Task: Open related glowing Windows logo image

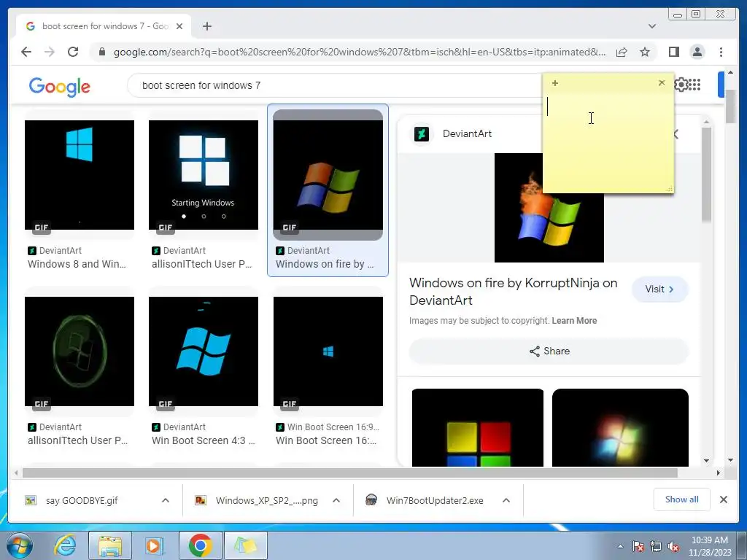Action: [x=620, y=427]
